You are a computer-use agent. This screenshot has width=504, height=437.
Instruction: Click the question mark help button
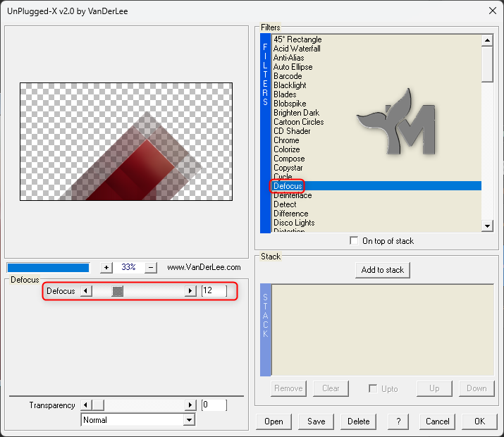click(x=398, y=421)
